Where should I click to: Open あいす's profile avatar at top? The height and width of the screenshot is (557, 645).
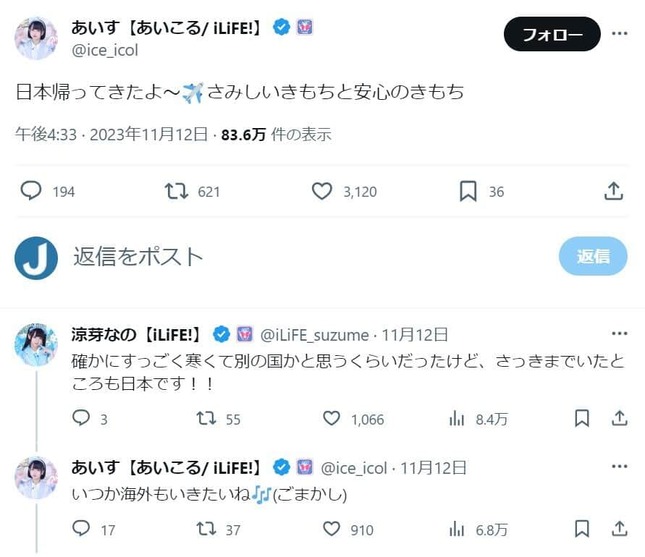pos(36,38)
